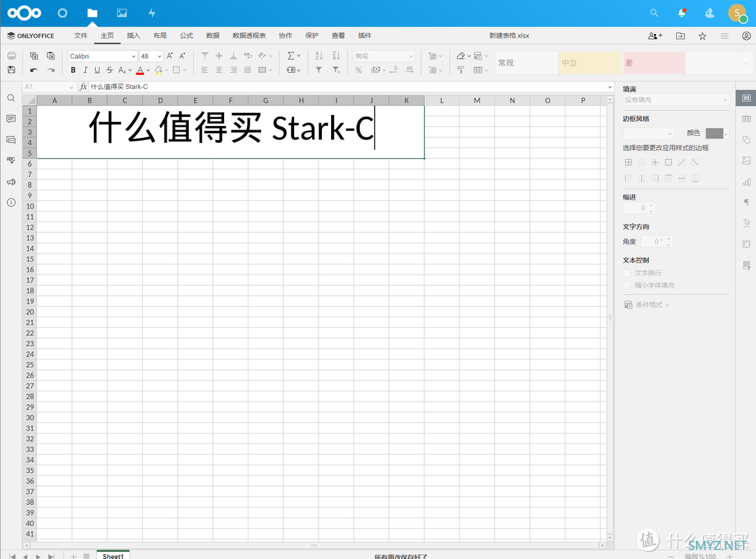Screen dimensions: 756x559
Task: Enable the shrink to fit checkbox
Action: click(626, 286)
